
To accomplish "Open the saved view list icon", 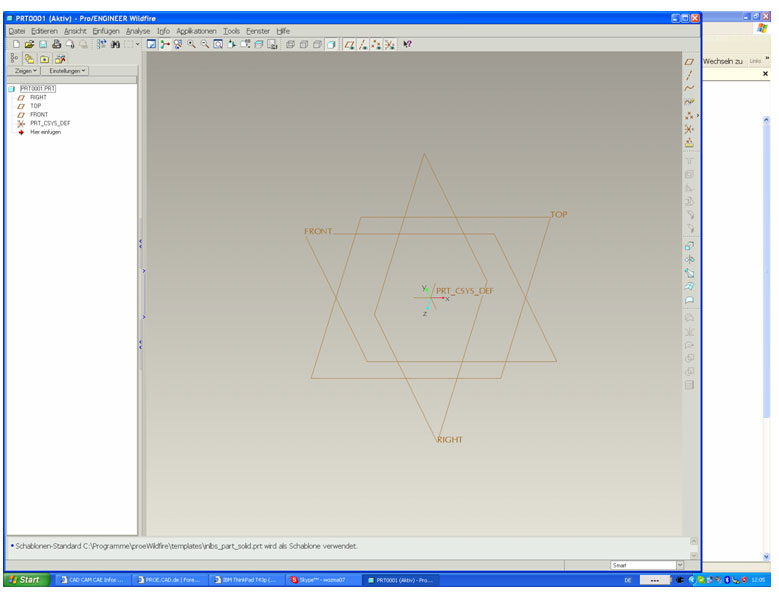I will click(245, 44).
